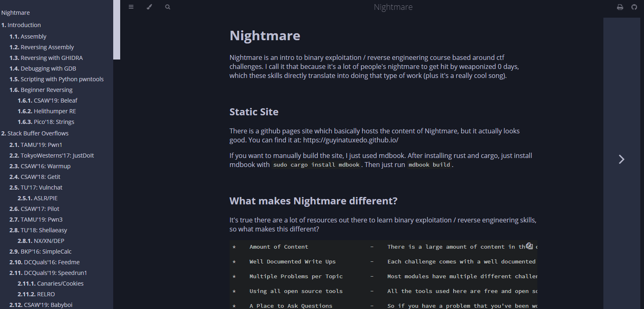Click the 'mdbook build' inline code

429,165
